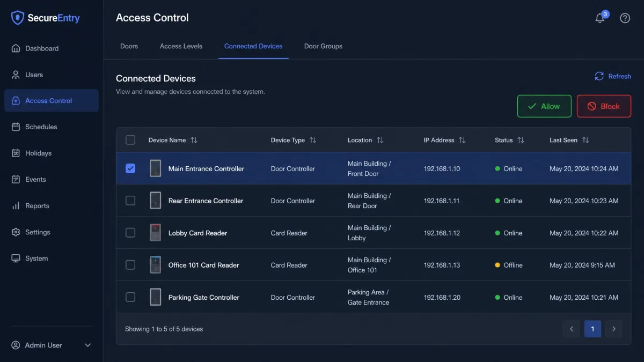Click Main Building / Rear Door location
The height and width of the screenshot is (362, 644).
pos(369,201)
